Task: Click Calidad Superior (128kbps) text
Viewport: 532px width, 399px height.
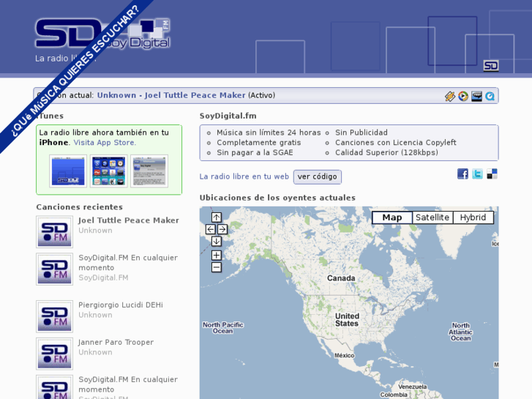Action: 386,152
